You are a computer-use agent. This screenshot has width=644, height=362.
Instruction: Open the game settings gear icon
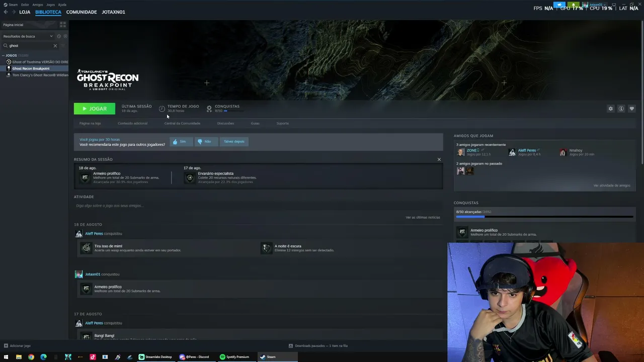611,109
